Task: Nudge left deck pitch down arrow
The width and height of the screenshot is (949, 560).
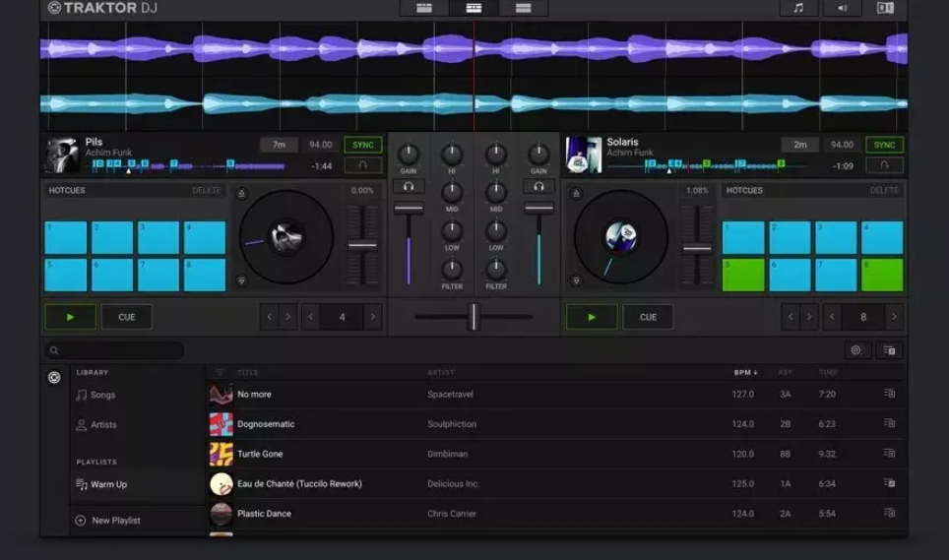Action: [241, 280]
